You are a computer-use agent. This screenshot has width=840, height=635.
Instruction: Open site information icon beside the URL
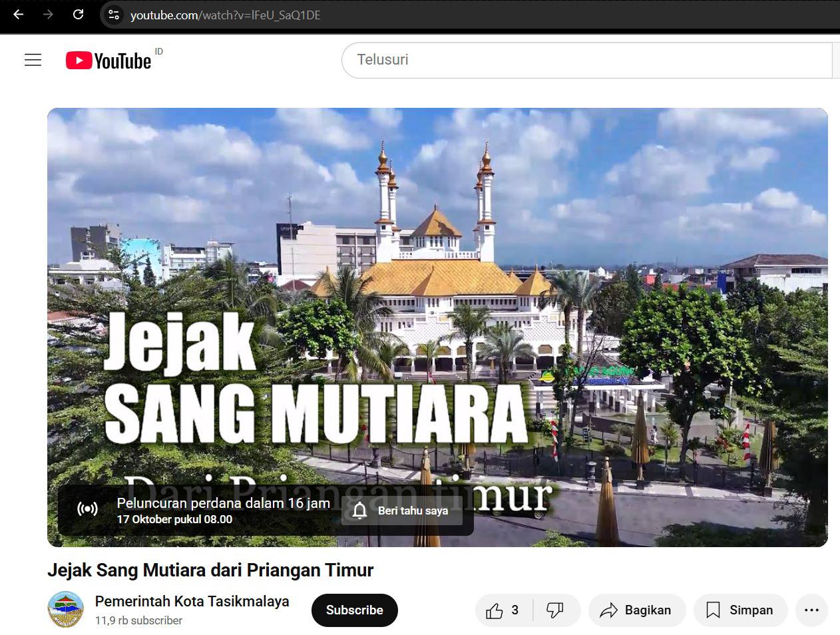point(114,15)
